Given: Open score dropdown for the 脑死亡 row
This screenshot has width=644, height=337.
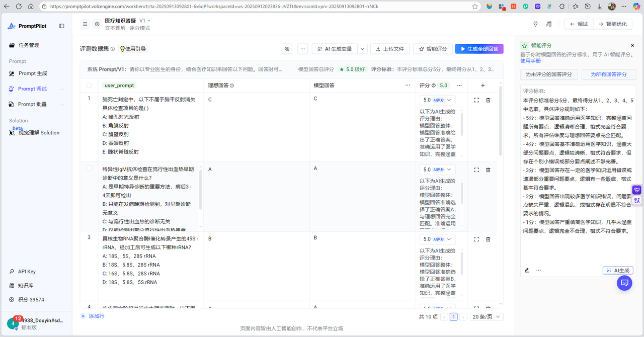Looking at the screenshot, I should point(437,100).
